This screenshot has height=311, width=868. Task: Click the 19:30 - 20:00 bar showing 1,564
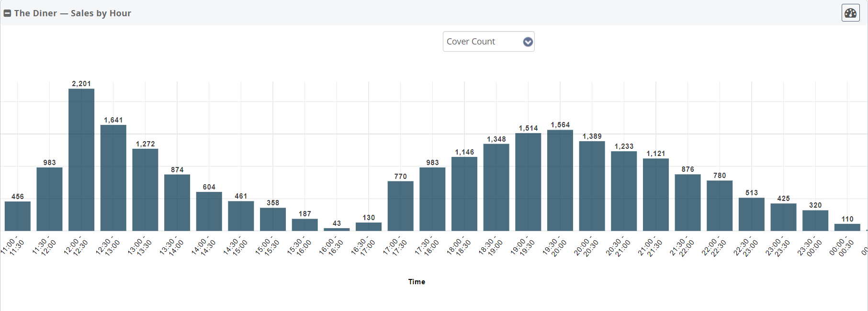coord(560,180)
